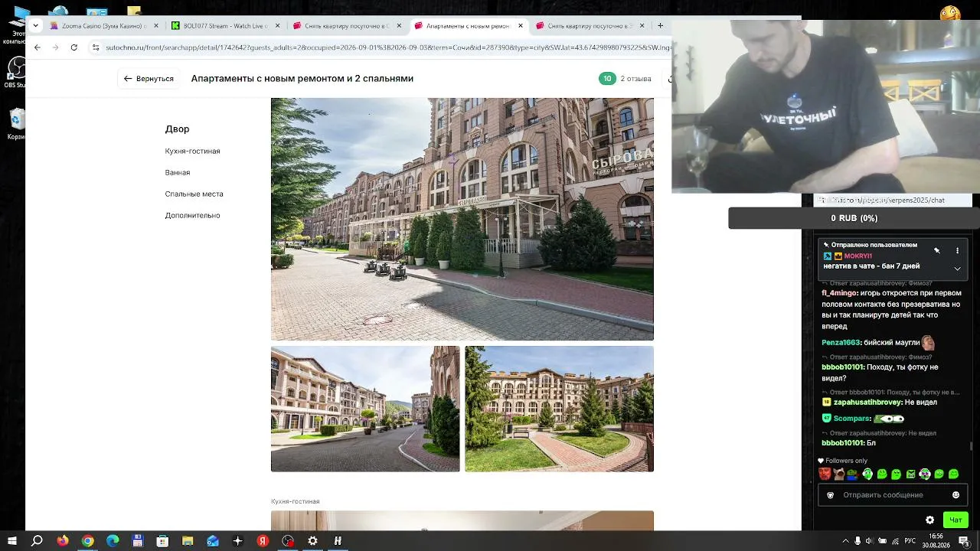Jump to 'Кухня-гостиная' photo section
Screen dimensions: 980x551
(x=192, y=151)
